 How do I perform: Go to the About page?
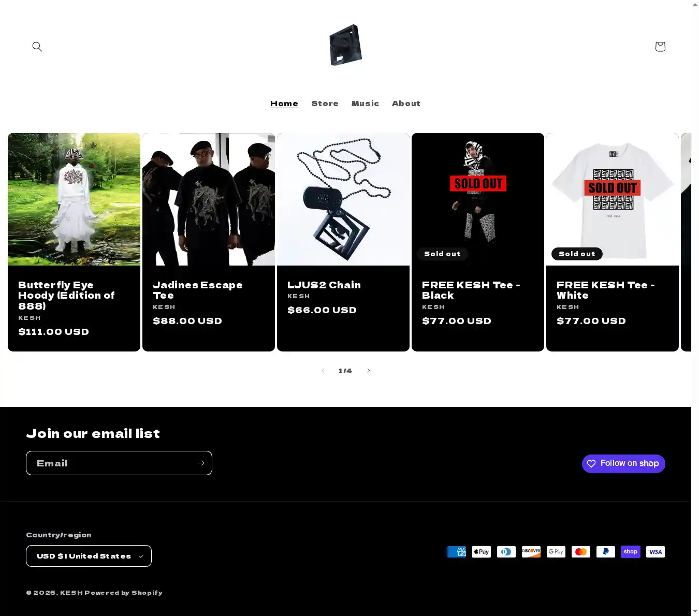tap(406, 104)
